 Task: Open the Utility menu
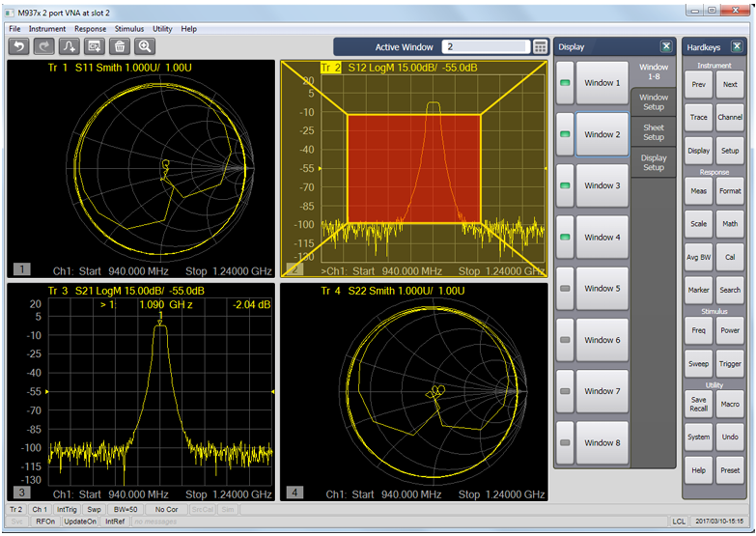pyautogui.click(x=162, y=29)
